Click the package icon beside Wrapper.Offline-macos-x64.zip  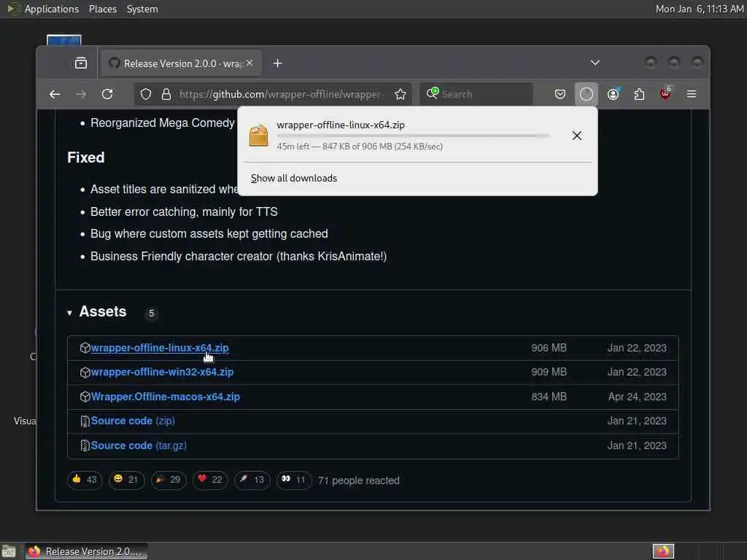[85, 397]
